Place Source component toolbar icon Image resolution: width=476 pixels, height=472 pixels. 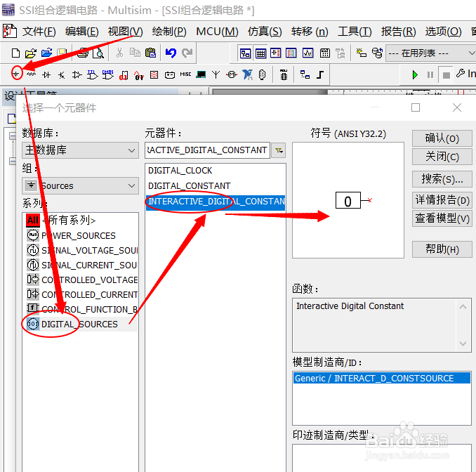pos(16,74)
